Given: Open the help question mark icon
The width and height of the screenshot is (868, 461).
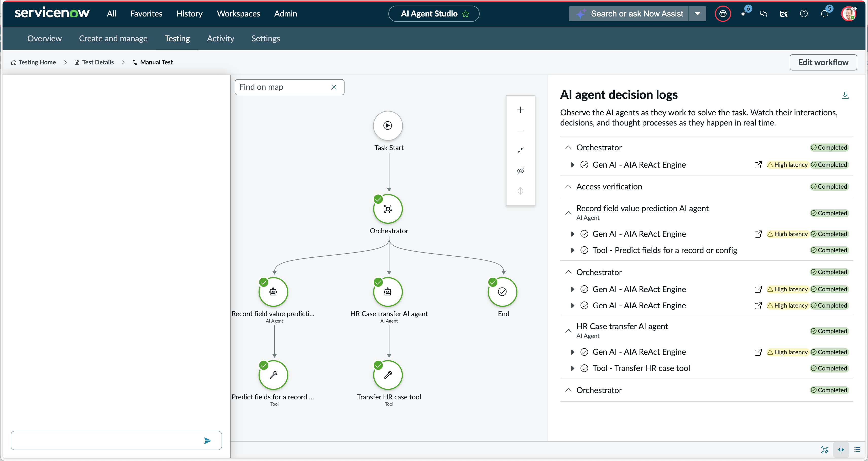Looking at the screenshot, I should point(804,14).
